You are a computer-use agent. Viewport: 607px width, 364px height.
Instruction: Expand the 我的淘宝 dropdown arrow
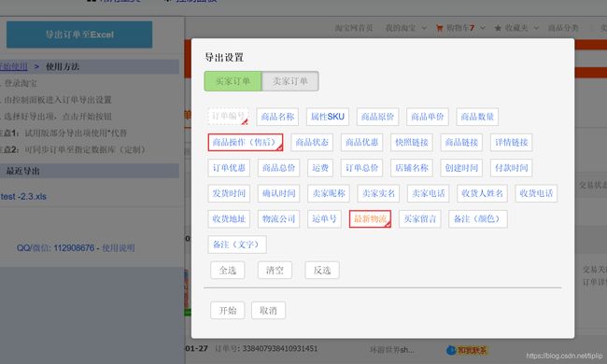424,28
